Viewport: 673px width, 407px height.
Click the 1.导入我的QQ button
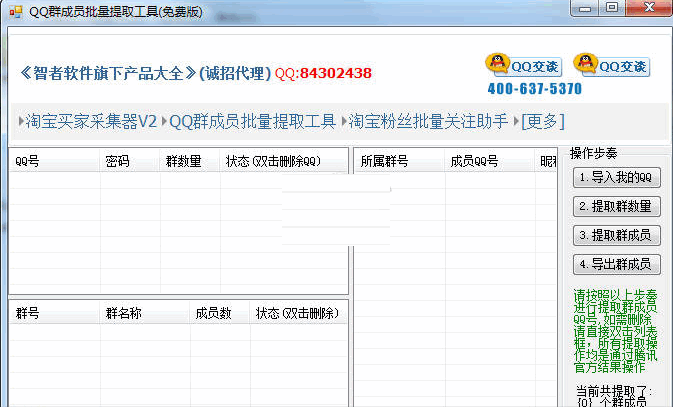pyautogui.click(x=617, y=177)
